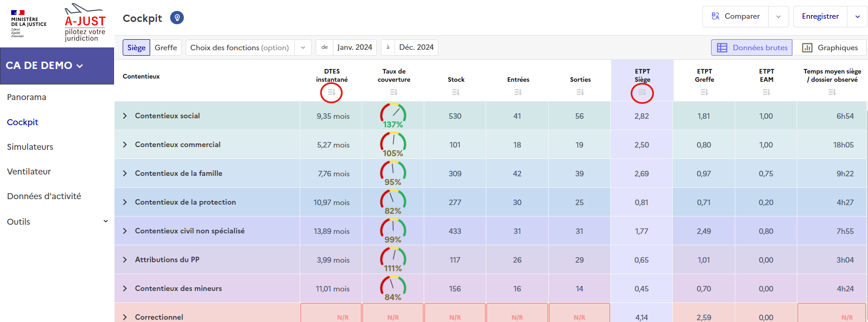
Task: Click the lightbulb help icon beside Cockpit
Action: tap(177, 18)
